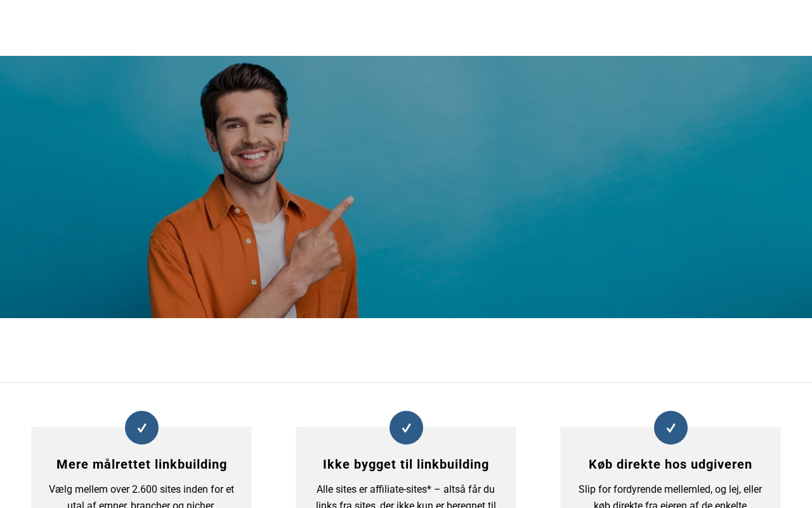This screenshot has width=812, height=508.
Task: Click the second line of text under Mere målrettet linkbuilding
Action: pyautogui.click(x=141, y=505)
